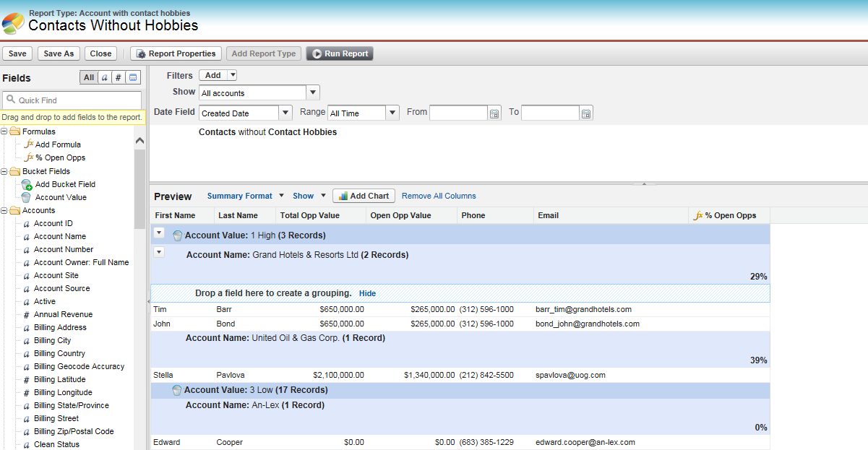Filter fields by date type icon
The height and width of the screenshot is (450, 868).
[134, 78]
